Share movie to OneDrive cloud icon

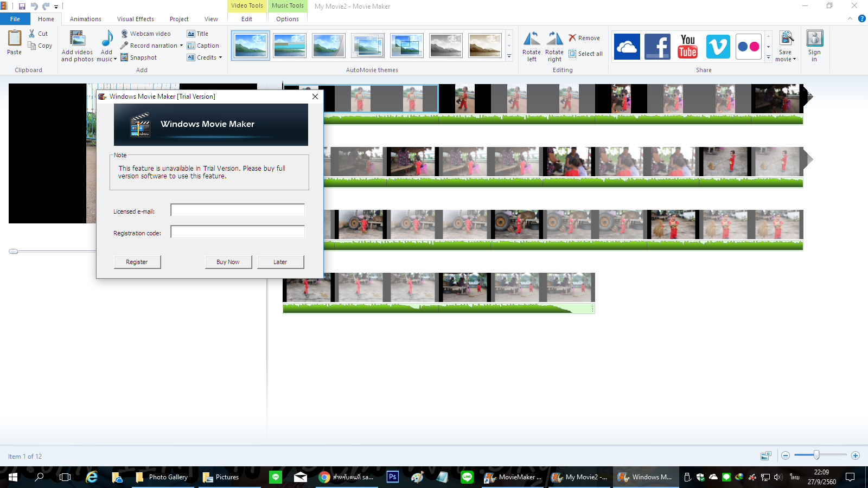pos(627,46)
